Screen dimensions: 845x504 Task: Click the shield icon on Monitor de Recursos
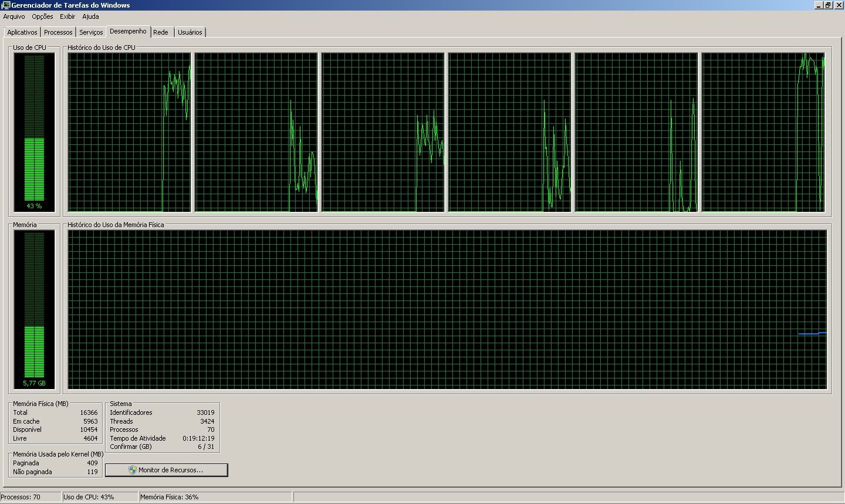133,470
